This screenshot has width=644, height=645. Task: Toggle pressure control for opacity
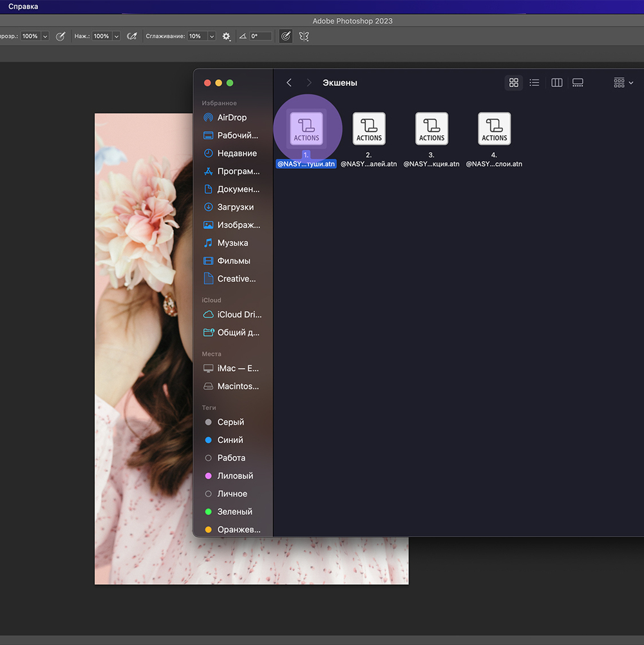pyautogui.click(x=61, y=37)
